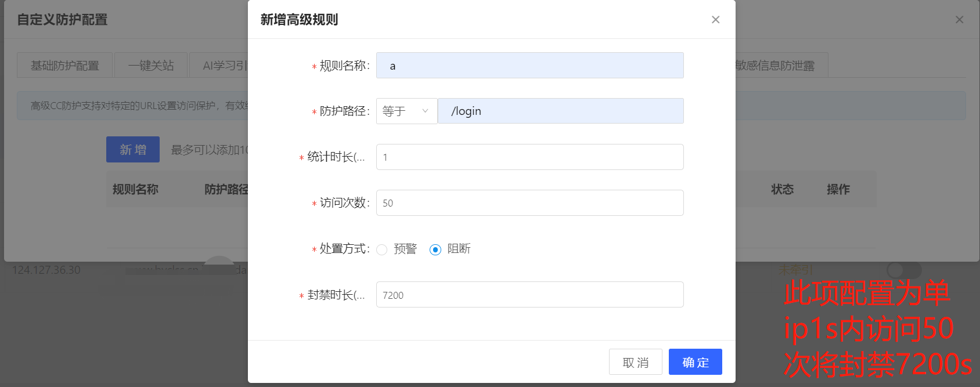Select the 预警 radio option

click(x=382, y=249)
